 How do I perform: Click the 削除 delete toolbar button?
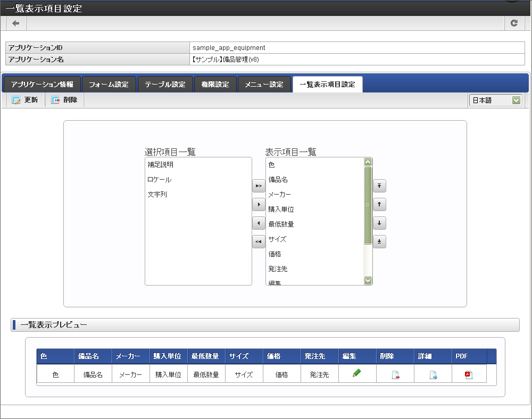click(x=64, y=100)
